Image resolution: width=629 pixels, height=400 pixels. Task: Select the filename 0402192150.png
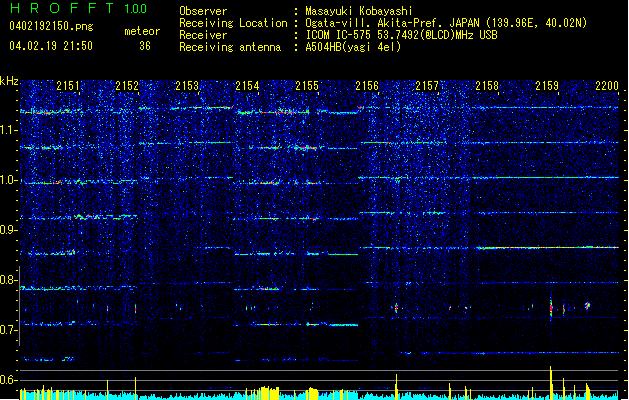51,26
